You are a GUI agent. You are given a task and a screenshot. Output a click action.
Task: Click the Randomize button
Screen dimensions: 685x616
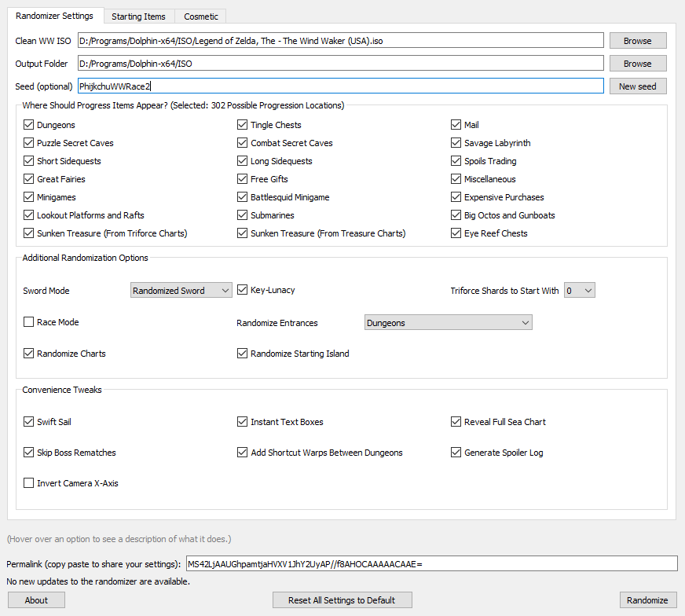tap(648, 599)
